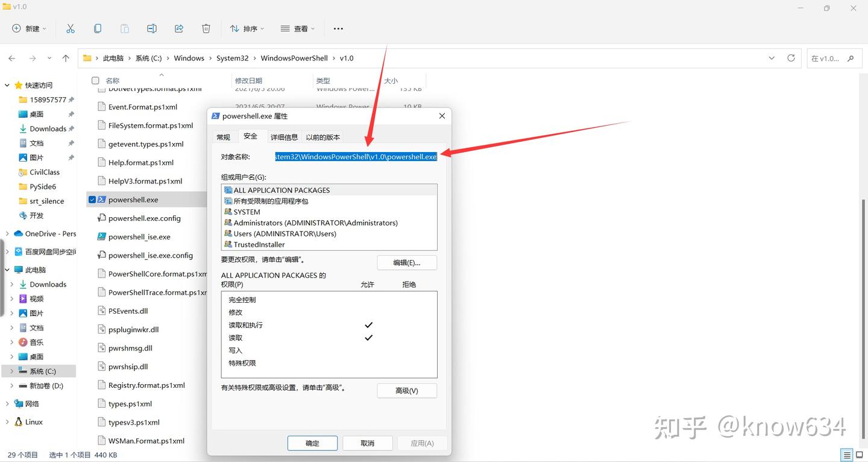Image resolution: width=868 pixels, height=462 pixels.
Task: Refresh the current folder view
Action: click(x=791, y=58)
